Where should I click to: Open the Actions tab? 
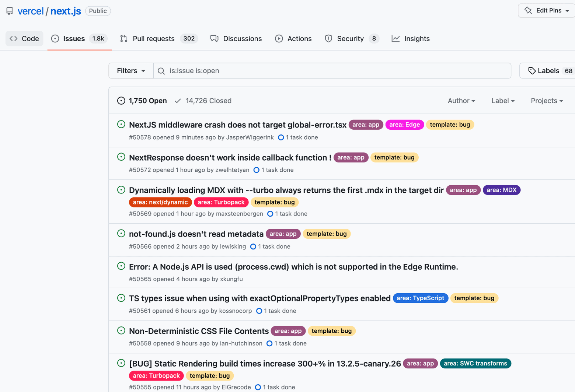coord(293,39)
